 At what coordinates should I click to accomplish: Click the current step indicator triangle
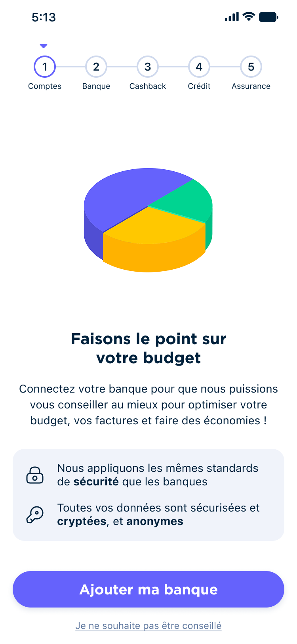(x=44, y=46)
